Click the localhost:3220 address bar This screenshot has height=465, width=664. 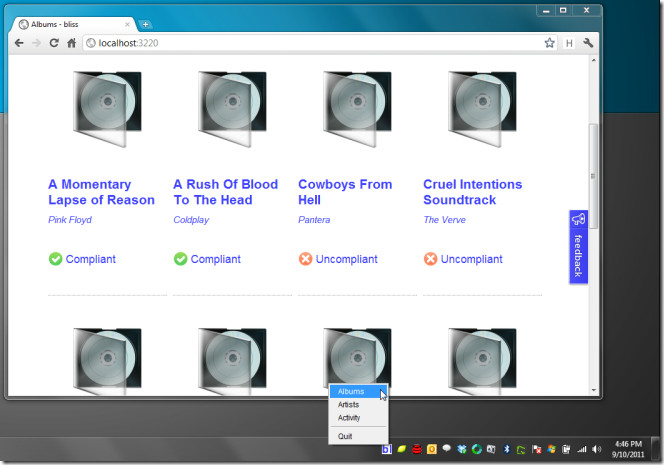[x=313, y=43]
